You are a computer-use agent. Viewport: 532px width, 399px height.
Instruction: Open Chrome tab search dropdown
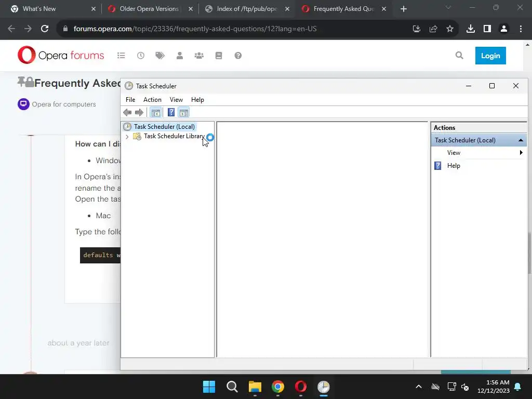click(x=448, y=7)
